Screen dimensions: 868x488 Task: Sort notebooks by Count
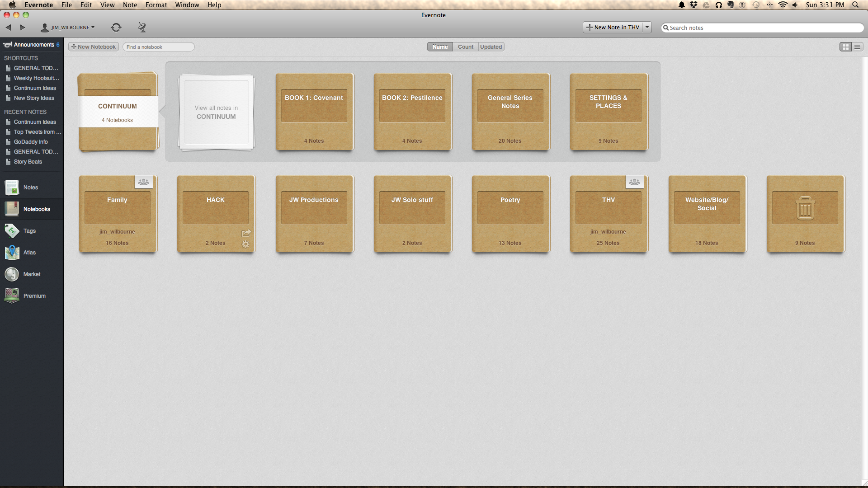[465, 47]
